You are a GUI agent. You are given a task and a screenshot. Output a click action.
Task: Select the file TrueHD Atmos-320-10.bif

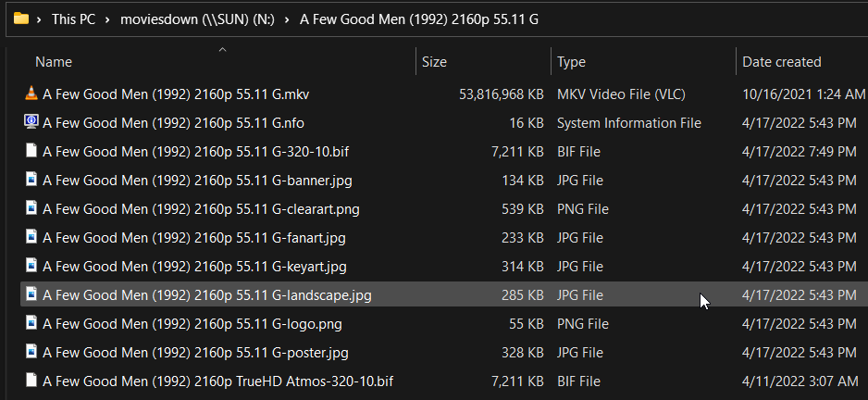(x=218, y=381)
